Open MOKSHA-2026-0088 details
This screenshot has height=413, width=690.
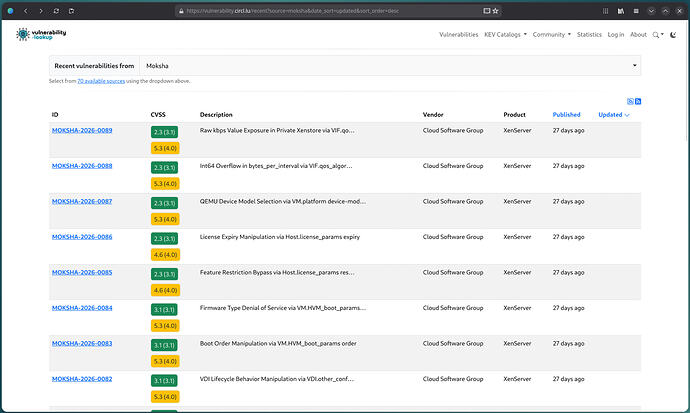[82, 166]
